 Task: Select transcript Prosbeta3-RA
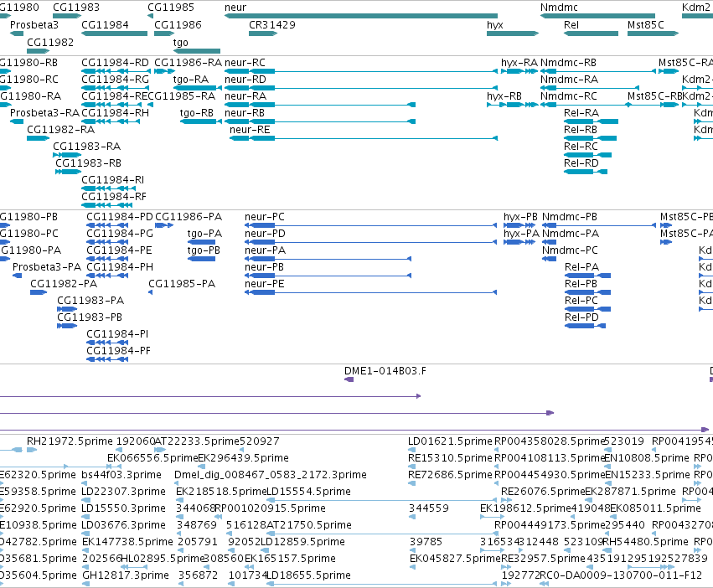point(44,113)
